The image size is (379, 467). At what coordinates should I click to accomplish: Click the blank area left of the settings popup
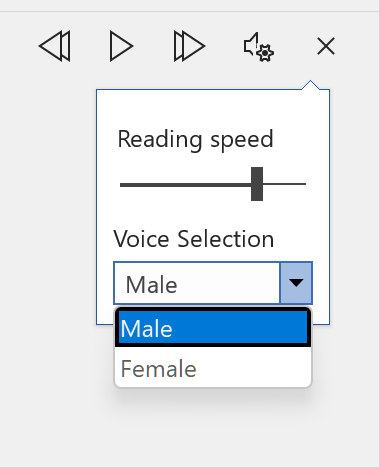(x=47, y=207)
